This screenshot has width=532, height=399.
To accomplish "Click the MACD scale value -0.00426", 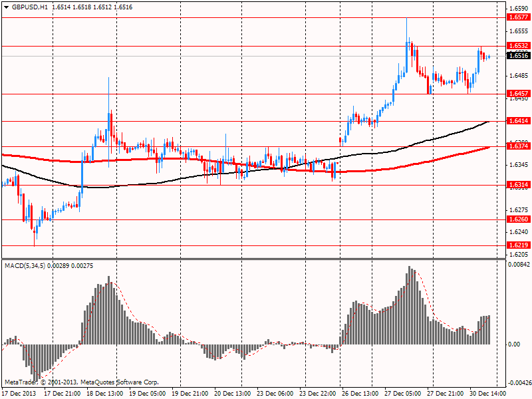I will click(519, 384).
